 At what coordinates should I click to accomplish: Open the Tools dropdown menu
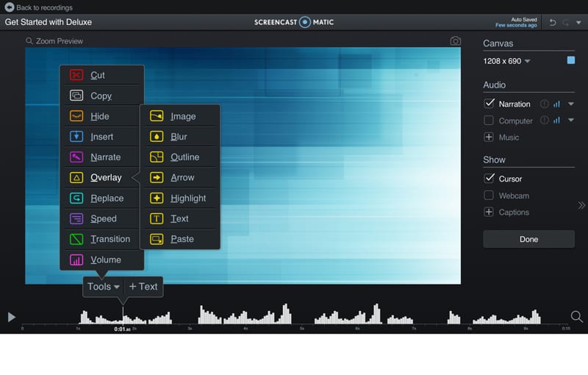click(104, 287)
